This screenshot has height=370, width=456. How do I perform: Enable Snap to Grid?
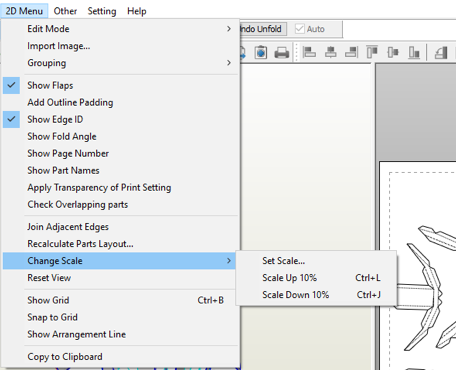[121, 317]
